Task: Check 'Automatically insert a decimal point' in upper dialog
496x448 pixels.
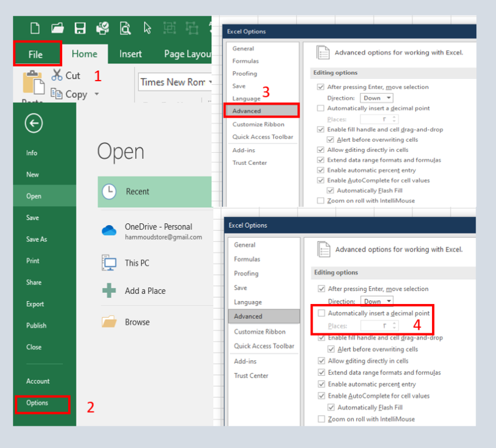Action: [321, 109]
